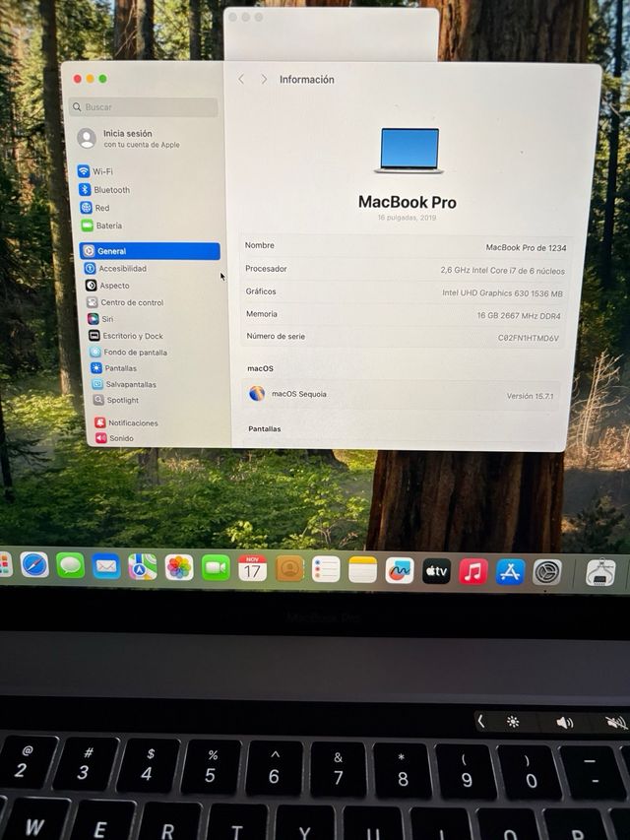Open Freeform from the Dock
The width and height of the screenshot is (630, 840).
[x=400, y=570]
